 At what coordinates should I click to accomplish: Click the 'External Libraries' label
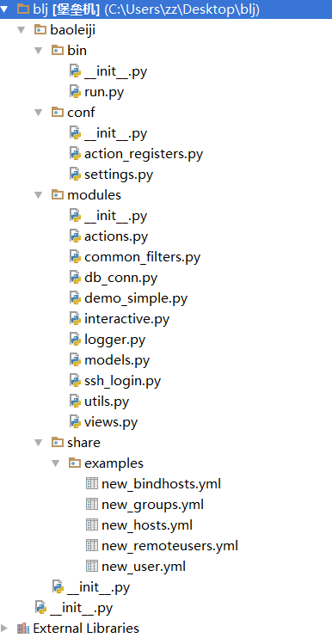86,629
